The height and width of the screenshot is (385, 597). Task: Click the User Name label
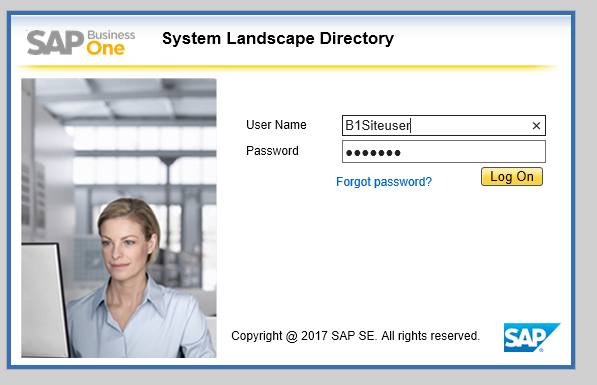[x=276, y=125]
